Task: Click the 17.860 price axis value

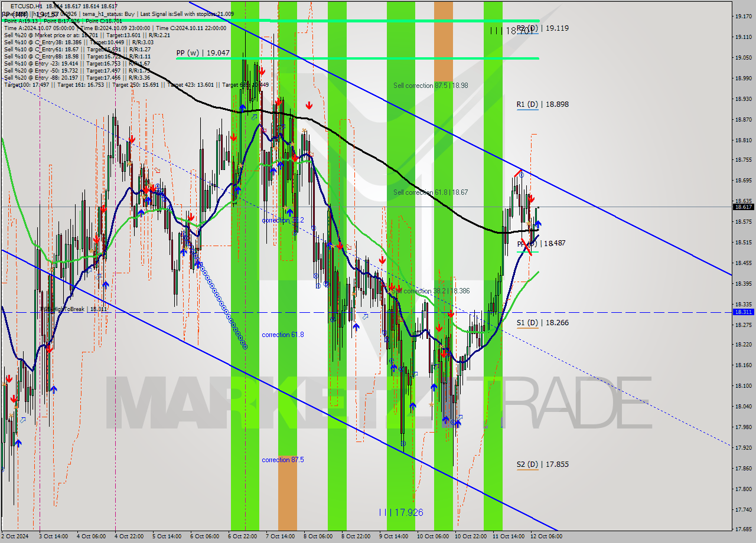Action: tap(744, 468)
